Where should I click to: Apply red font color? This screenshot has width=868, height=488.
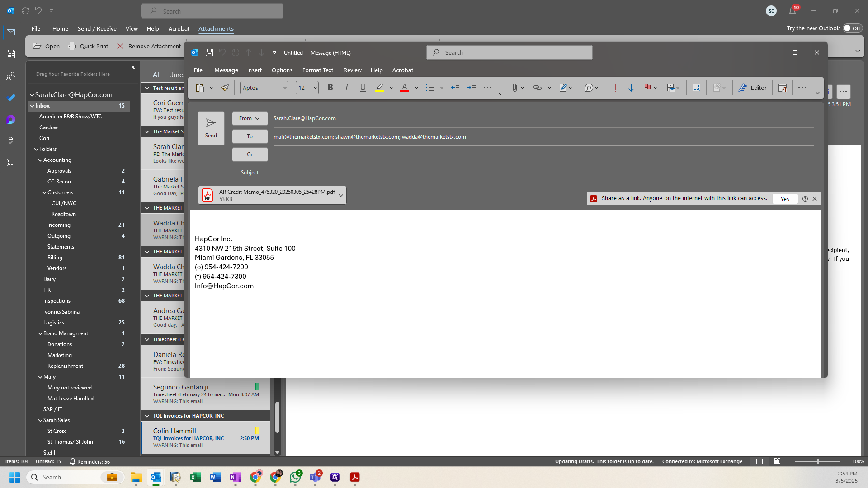pos(405,88)
